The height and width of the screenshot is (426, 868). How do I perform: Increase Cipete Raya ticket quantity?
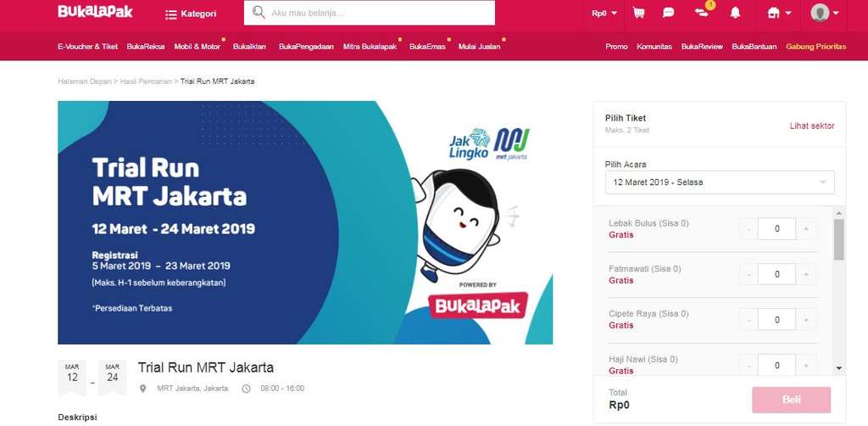click(806, 320)
